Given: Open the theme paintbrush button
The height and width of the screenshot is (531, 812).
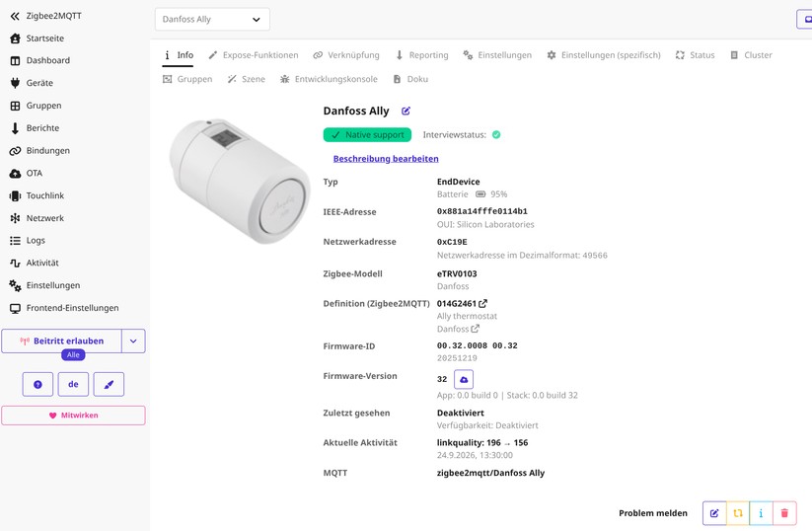Looking at the screenshot, I should coord(109,384).
